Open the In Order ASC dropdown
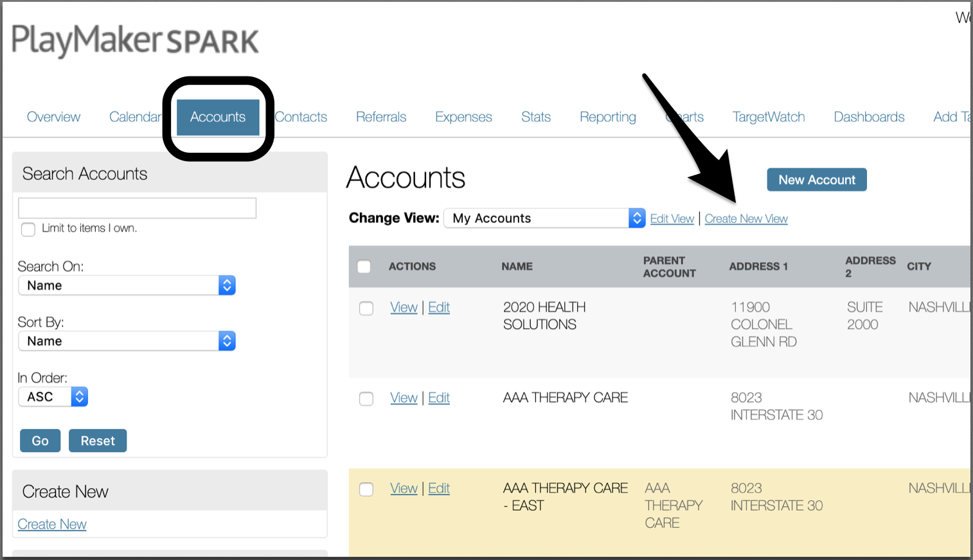This screenshot has width=973, height=560. point(53,397)
